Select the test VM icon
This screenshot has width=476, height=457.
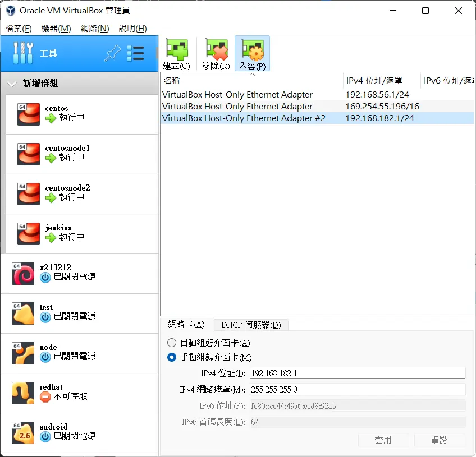[23, 313]
